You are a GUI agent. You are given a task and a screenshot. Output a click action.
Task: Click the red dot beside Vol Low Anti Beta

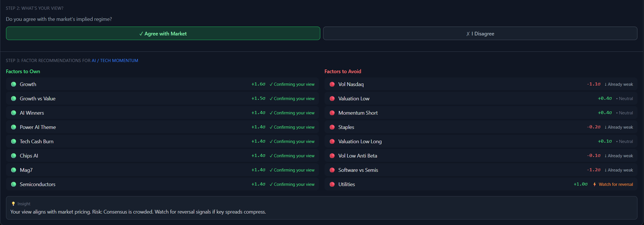(332, 156)
